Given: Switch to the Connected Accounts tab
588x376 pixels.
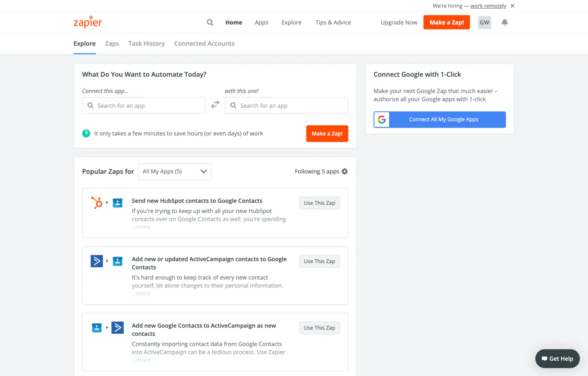Looking at the screenshot, I should (x=204, y=43).
